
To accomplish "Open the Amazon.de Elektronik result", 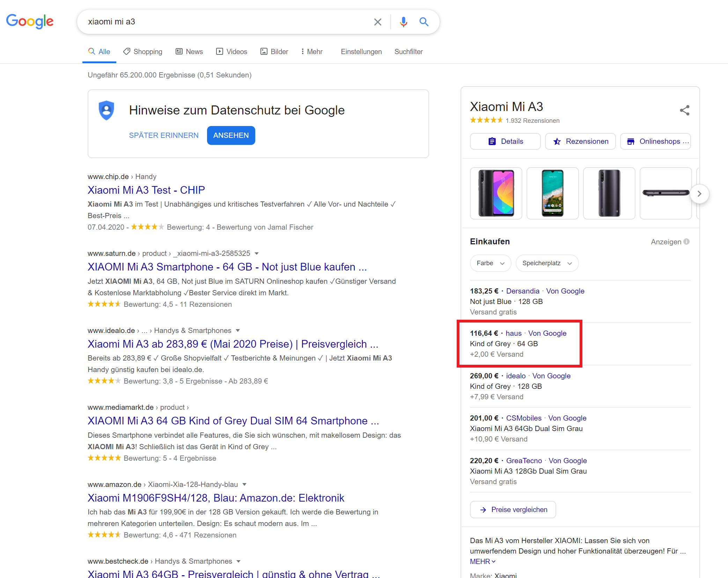I will pos(216,498).
